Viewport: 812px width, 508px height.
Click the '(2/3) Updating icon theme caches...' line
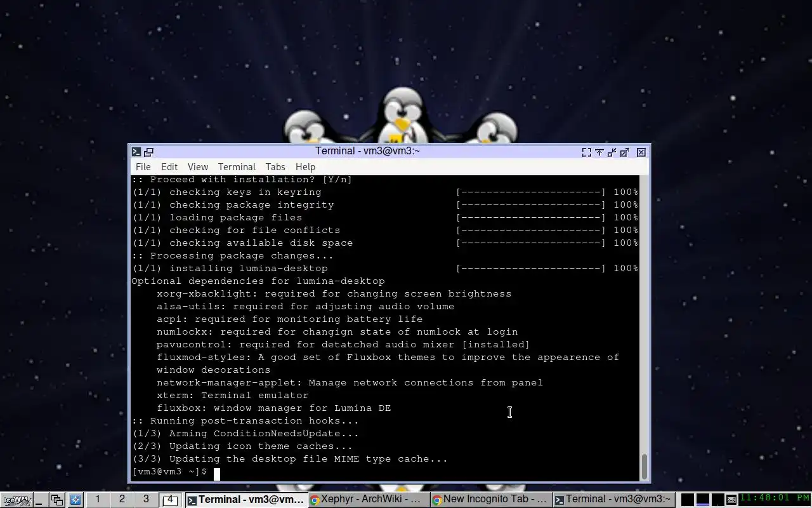(x=242, y=446)
